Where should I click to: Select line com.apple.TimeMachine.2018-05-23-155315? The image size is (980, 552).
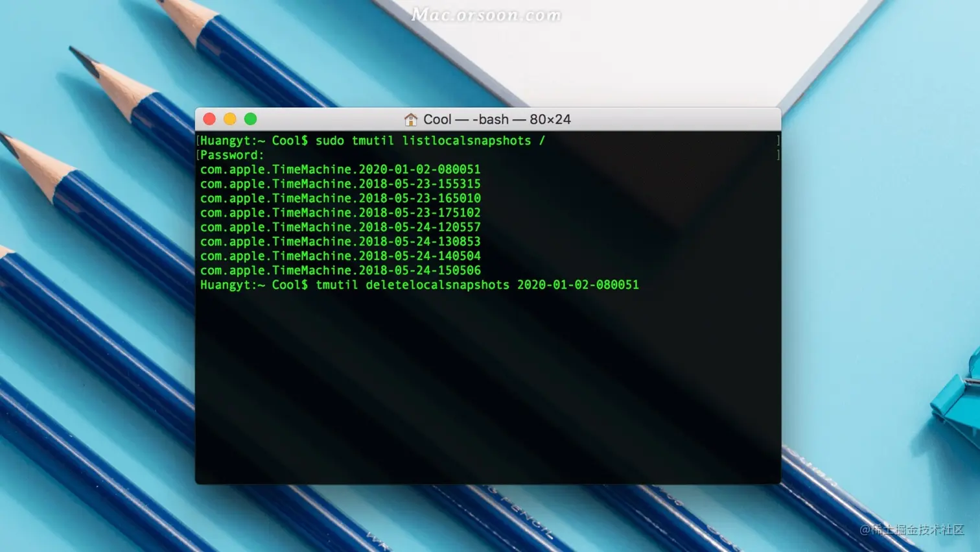[x=340, y=184]
